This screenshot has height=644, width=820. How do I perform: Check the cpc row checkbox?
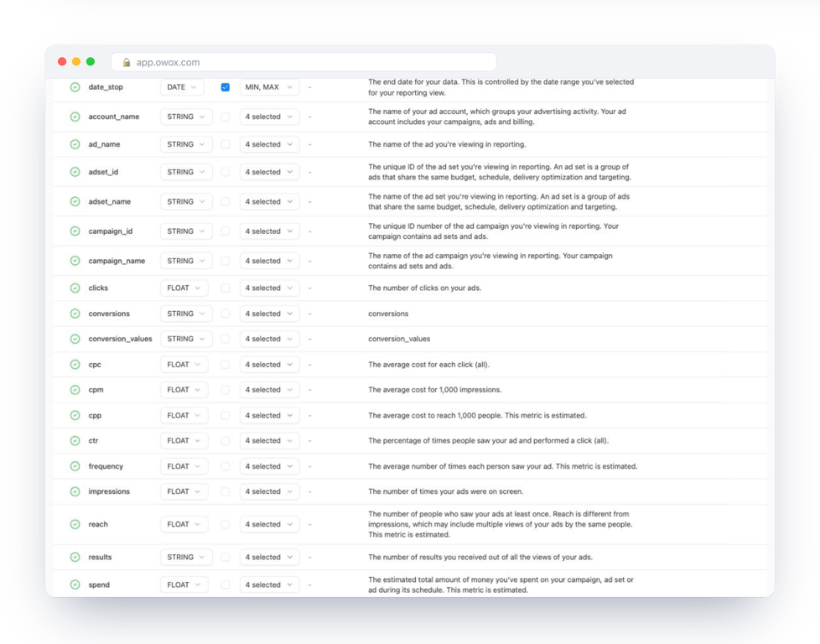pyautogui.click(x=225, y=364)
